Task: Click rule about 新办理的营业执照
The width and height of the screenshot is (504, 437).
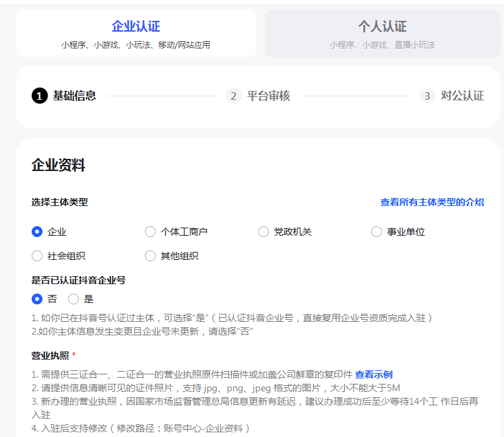Action: (x=255, y=408)
